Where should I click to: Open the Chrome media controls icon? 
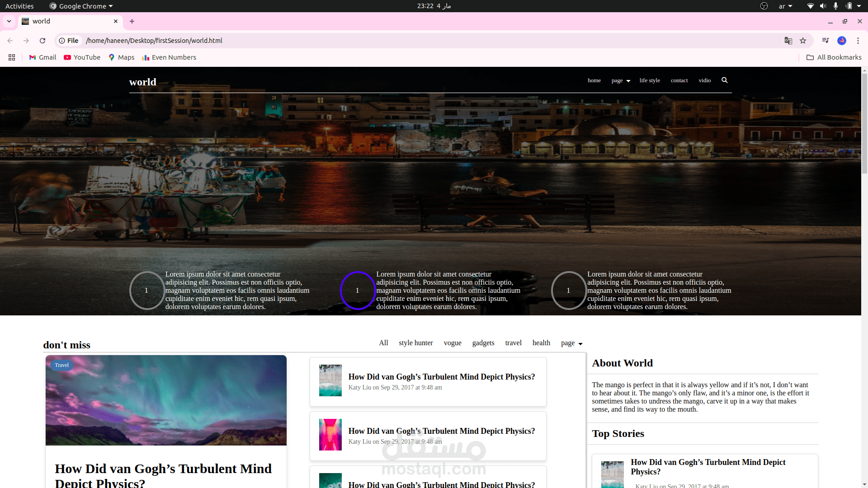click(826, 41)
